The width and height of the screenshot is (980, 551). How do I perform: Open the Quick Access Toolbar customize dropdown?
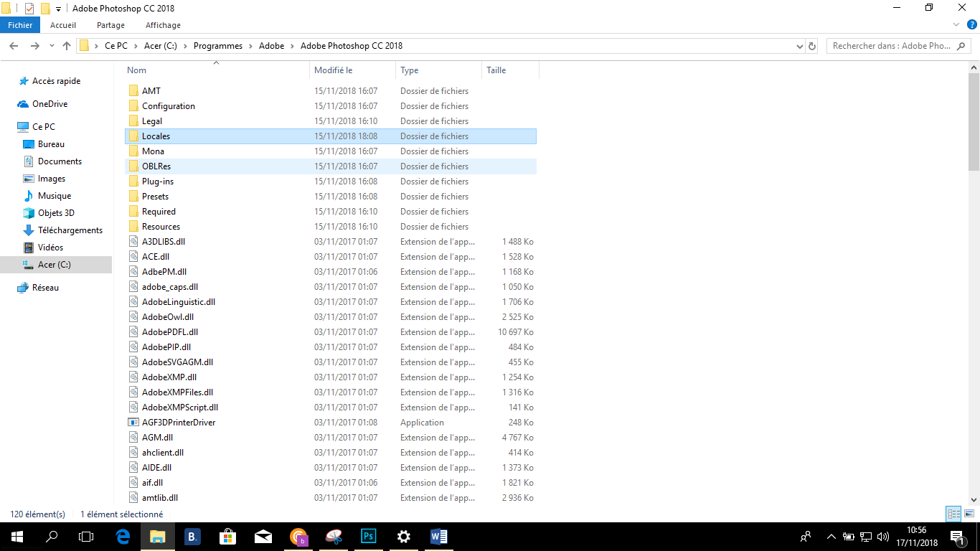(58, 9)
